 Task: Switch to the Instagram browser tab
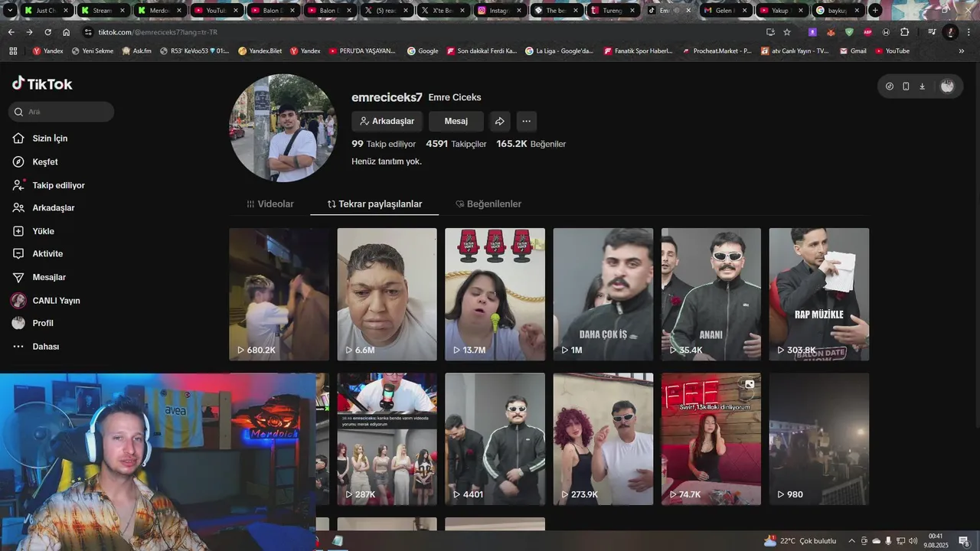point(498,11)
